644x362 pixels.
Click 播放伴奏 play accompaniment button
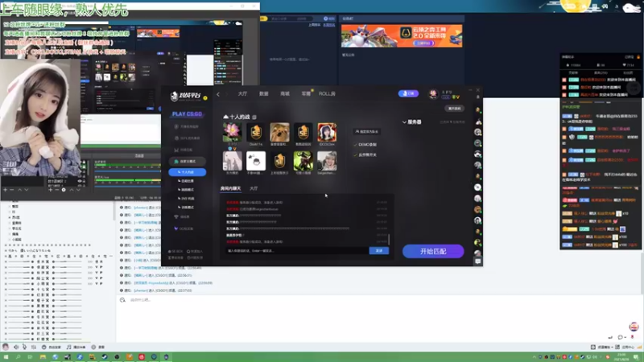tap(76, 347)
